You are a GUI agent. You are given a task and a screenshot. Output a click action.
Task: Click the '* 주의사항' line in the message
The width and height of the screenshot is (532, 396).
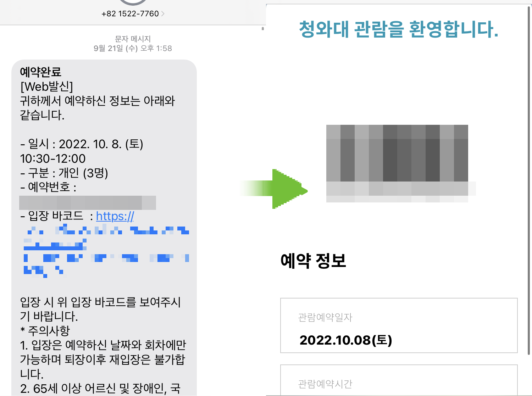tap(45, 331)
